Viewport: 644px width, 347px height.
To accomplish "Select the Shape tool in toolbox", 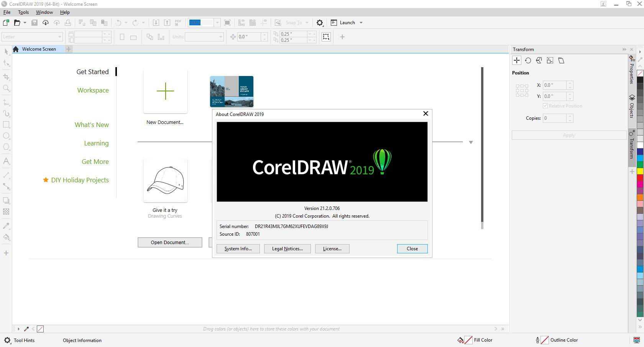I will pyautogui.click(x=6, y=63).
